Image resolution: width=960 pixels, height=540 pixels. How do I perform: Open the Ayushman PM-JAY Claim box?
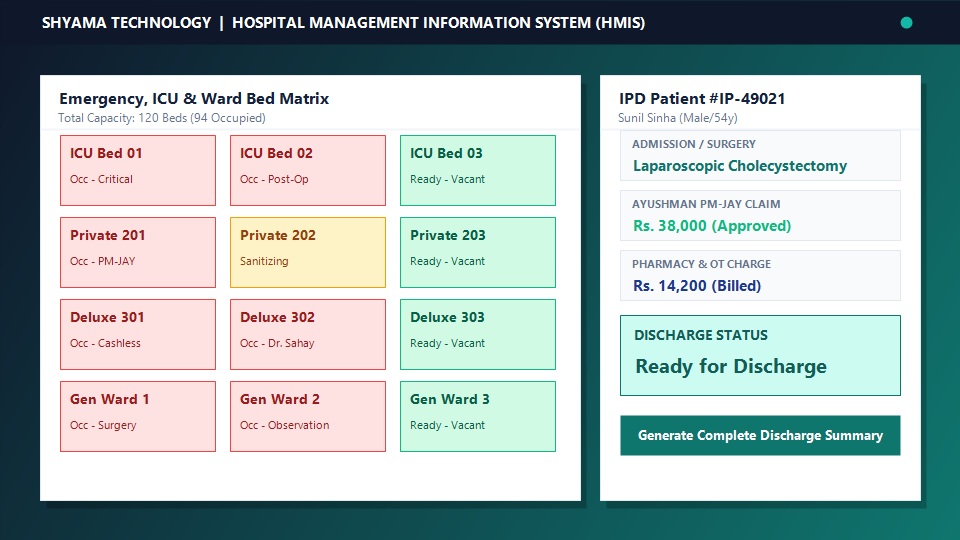760,216
